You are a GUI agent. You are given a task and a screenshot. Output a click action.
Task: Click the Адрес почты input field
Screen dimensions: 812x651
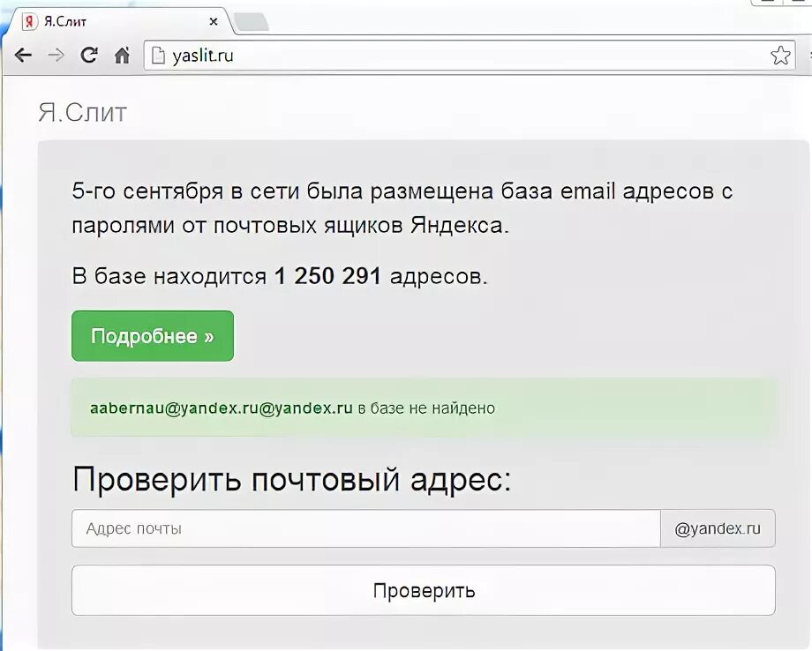[365, 528]
